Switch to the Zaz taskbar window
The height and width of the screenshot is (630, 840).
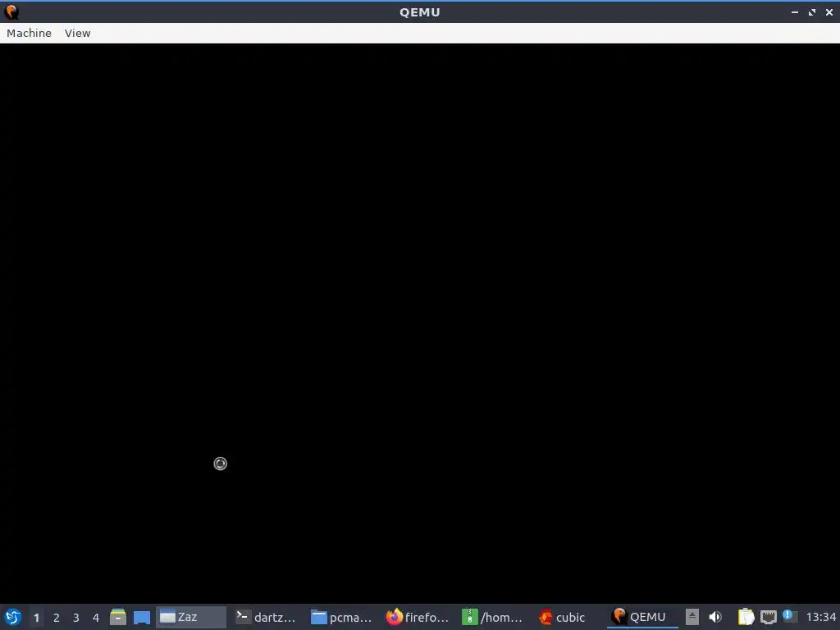191,617
